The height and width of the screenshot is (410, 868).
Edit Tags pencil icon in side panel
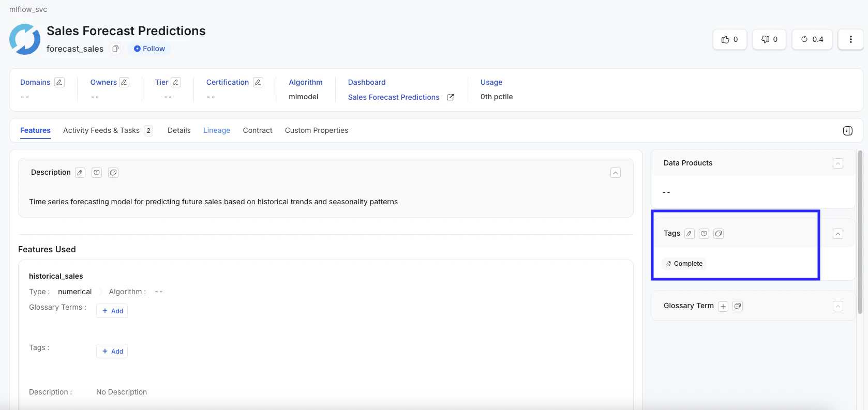click(x=690, y=234)
